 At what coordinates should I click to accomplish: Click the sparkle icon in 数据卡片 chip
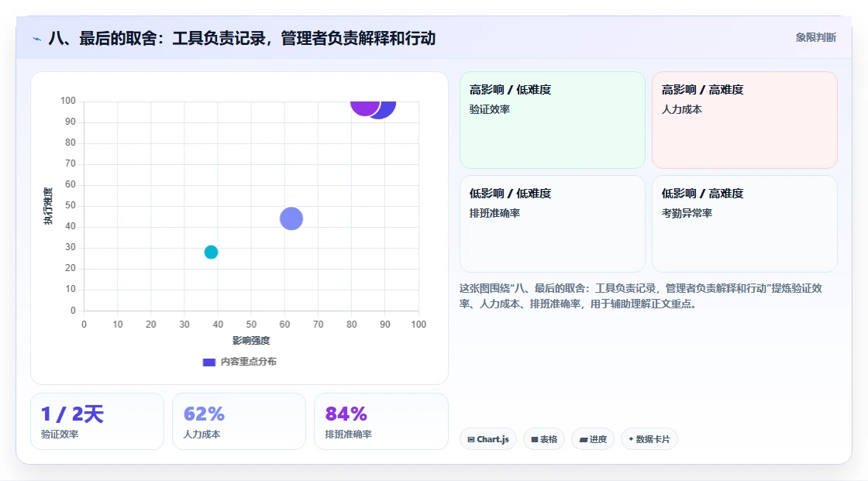click(631, 439)
